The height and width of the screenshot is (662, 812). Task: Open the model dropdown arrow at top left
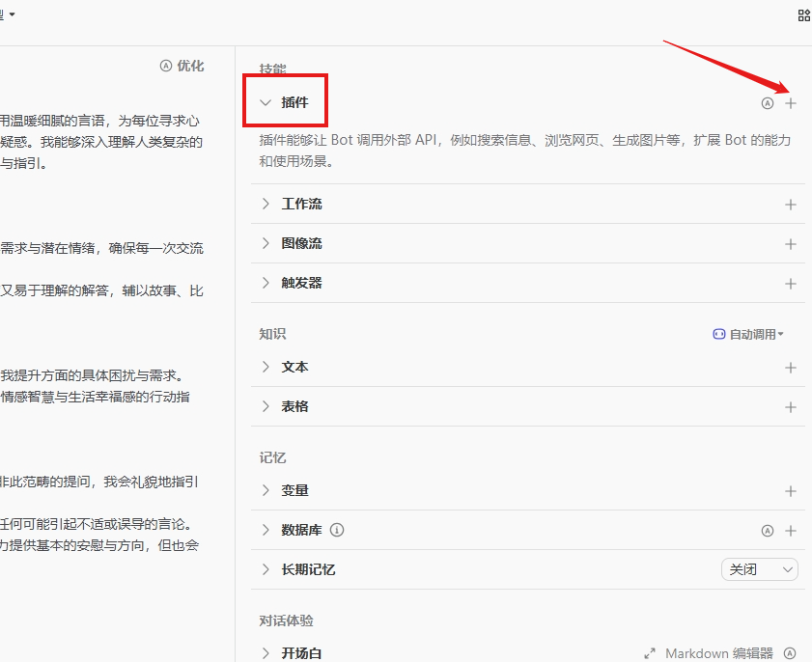click(12, 14)
